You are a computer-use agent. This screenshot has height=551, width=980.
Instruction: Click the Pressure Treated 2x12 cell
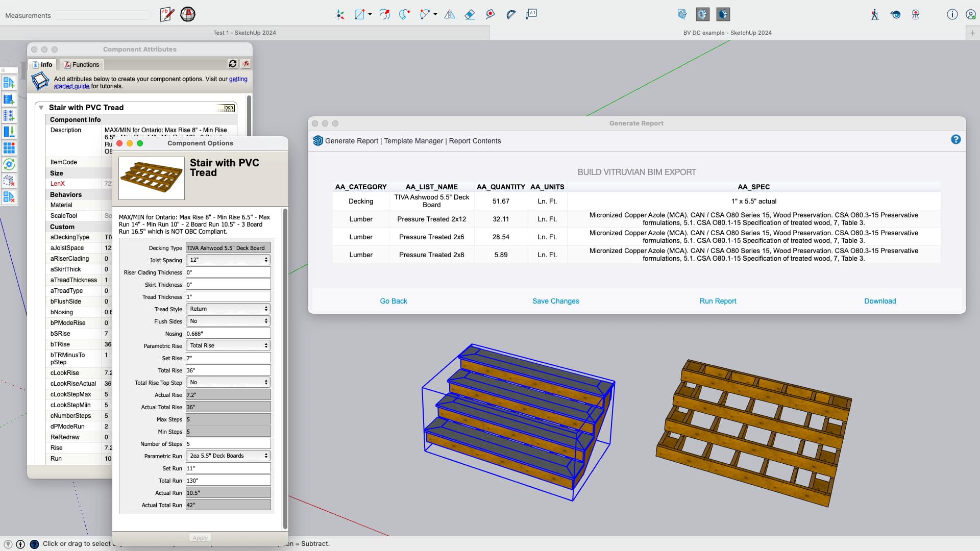coord(432,219)
